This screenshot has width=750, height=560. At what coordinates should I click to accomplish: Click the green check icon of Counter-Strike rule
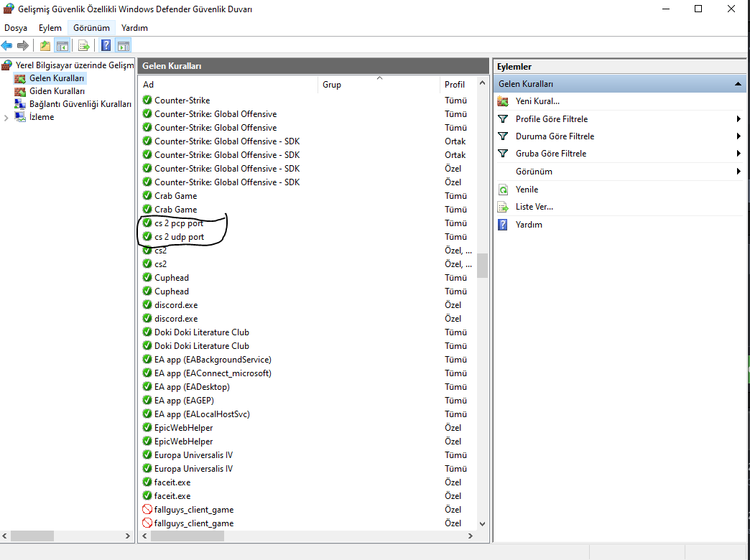click(x=147, y=100)
